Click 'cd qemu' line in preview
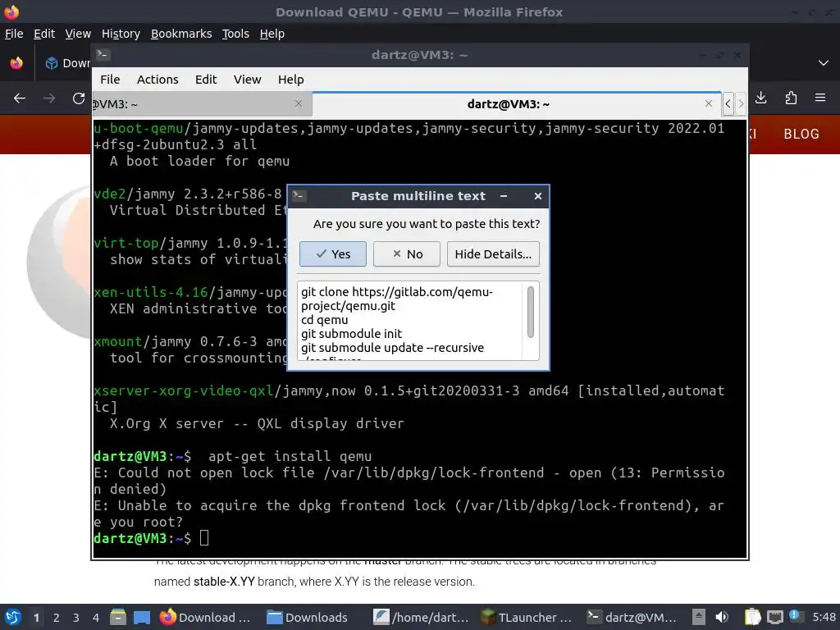Viewport: 840px width, 630px height. [325, 320]
